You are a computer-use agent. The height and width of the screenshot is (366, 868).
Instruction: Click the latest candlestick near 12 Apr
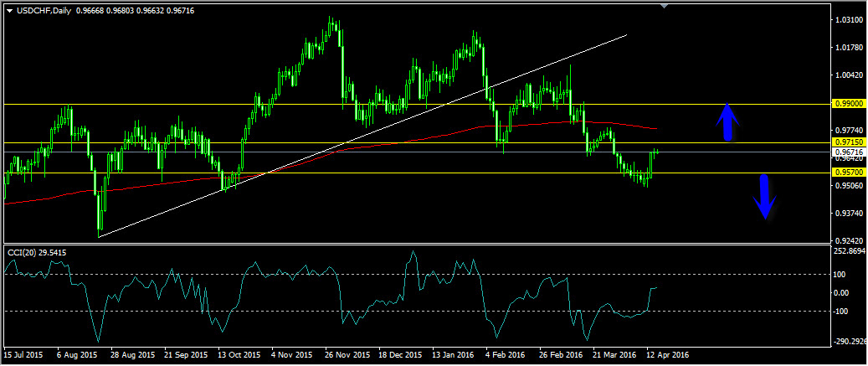(657, 151)
